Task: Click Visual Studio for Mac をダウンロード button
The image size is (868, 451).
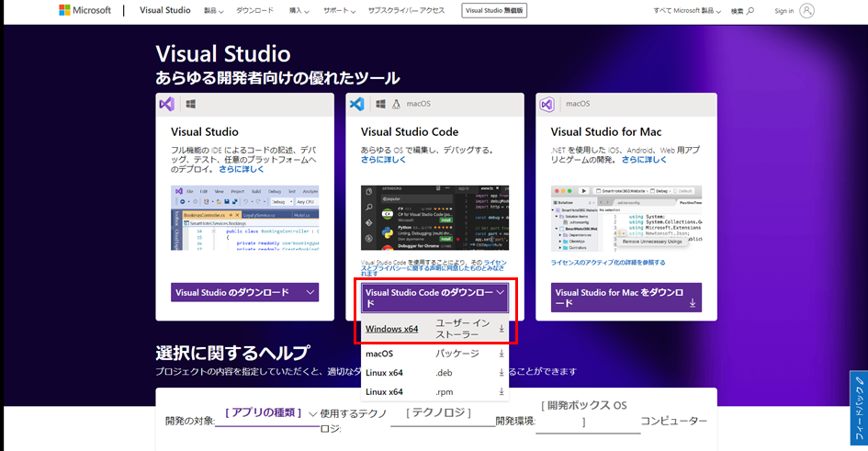Action: tap(626, 298)
